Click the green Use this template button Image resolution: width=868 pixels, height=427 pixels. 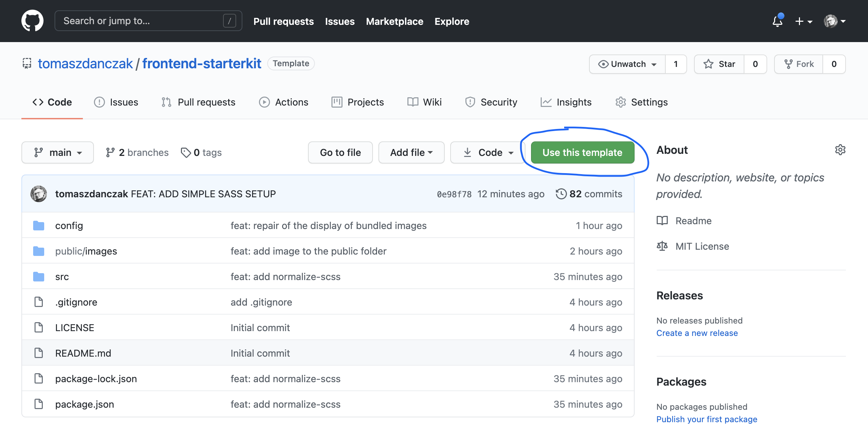[582, 152]
